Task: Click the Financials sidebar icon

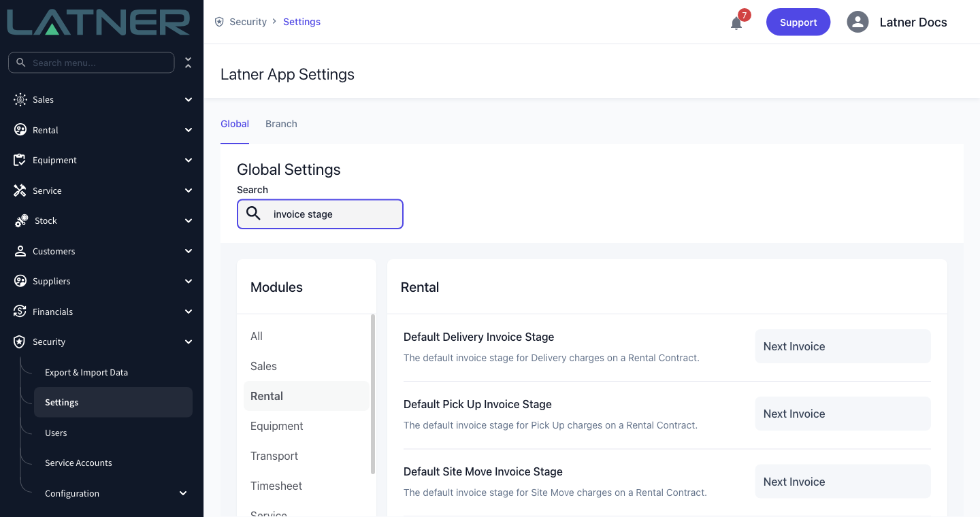Action: [x=20, y=312]
